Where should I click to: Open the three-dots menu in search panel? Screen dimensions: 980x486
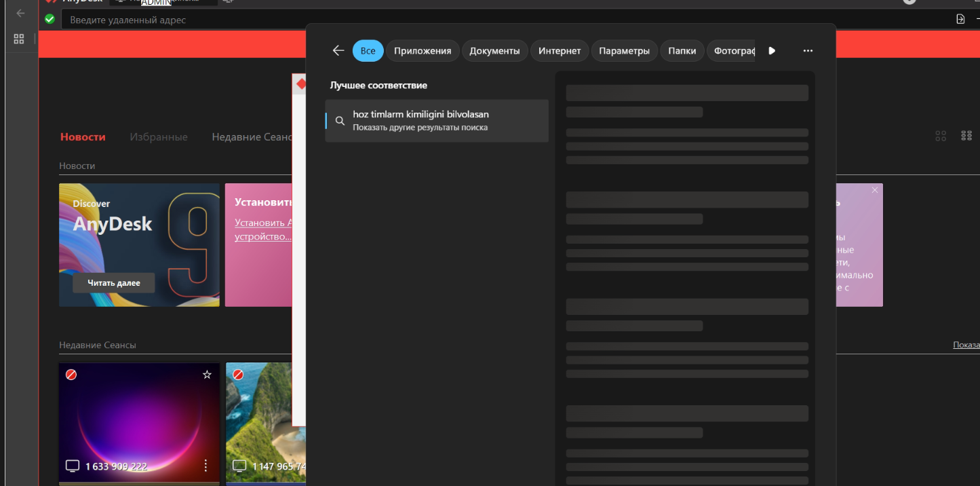[x=807, y=51]
